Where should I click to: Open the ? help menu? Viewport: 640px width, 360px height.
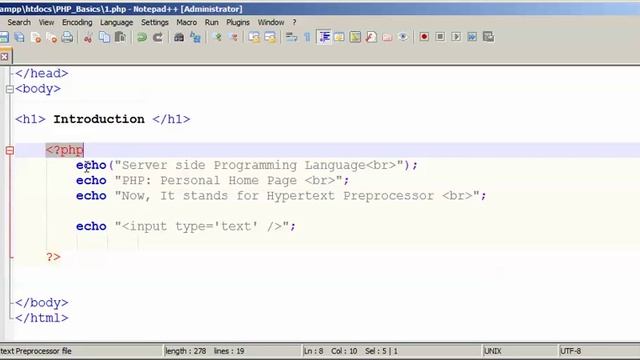click(x=294, y=22)
